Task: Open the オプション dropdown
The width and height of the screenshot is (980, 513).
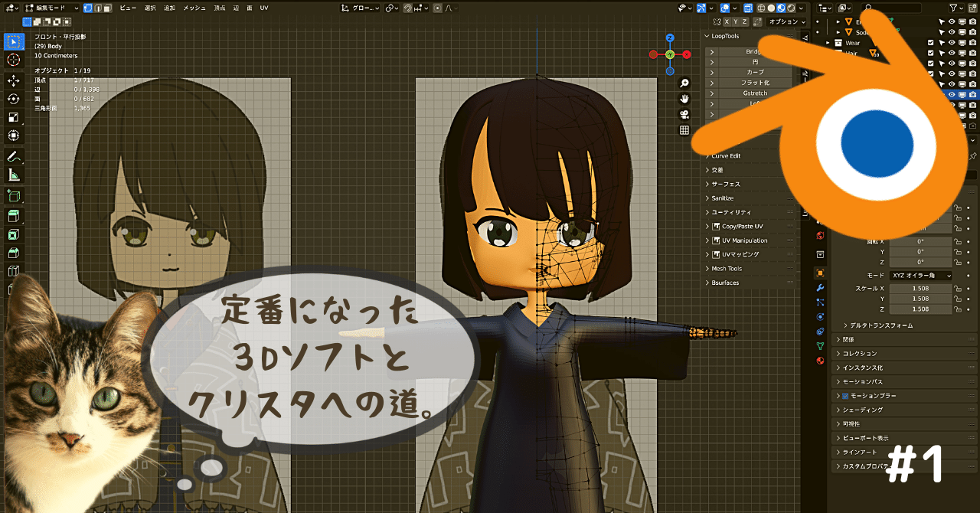Action: pos(786,22)
